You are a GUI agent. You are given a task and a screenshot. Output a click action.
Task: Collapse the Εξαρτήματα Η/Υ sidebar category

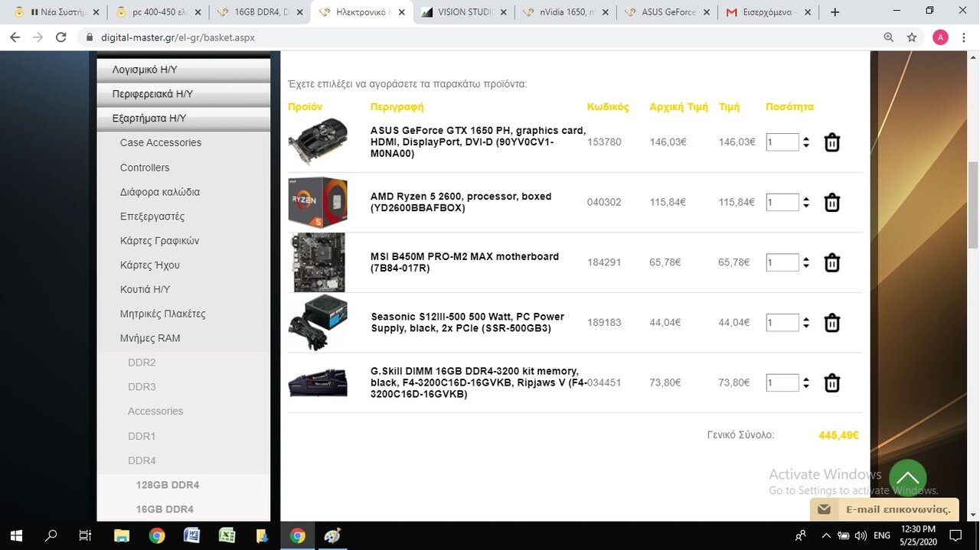pyautogui.click(x=184, y=119)
